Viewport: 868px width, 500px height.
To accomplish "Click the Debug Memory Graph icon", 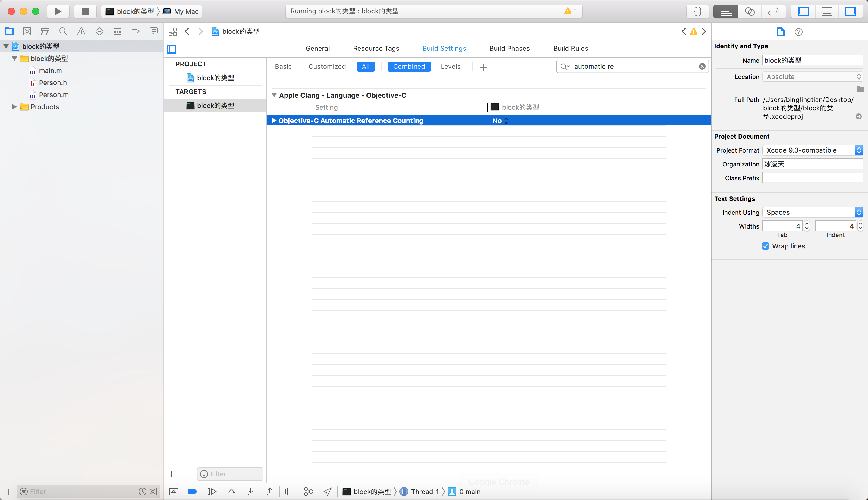I will pos(308,492).
